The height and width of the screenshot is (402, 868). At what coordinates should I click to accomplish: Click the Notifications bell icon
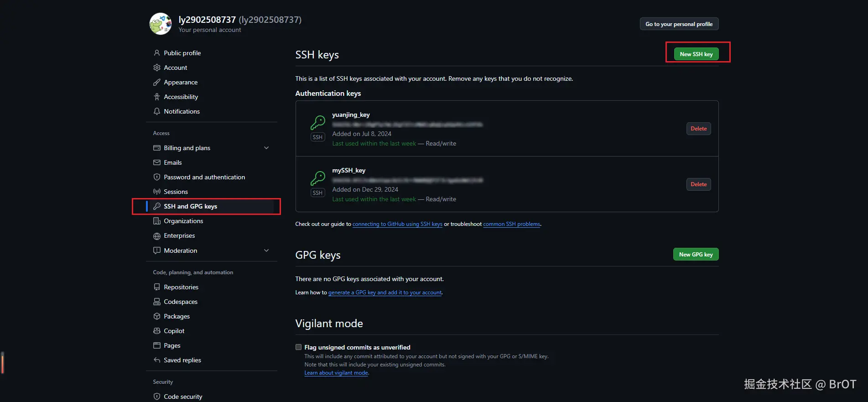coord(157,111)
